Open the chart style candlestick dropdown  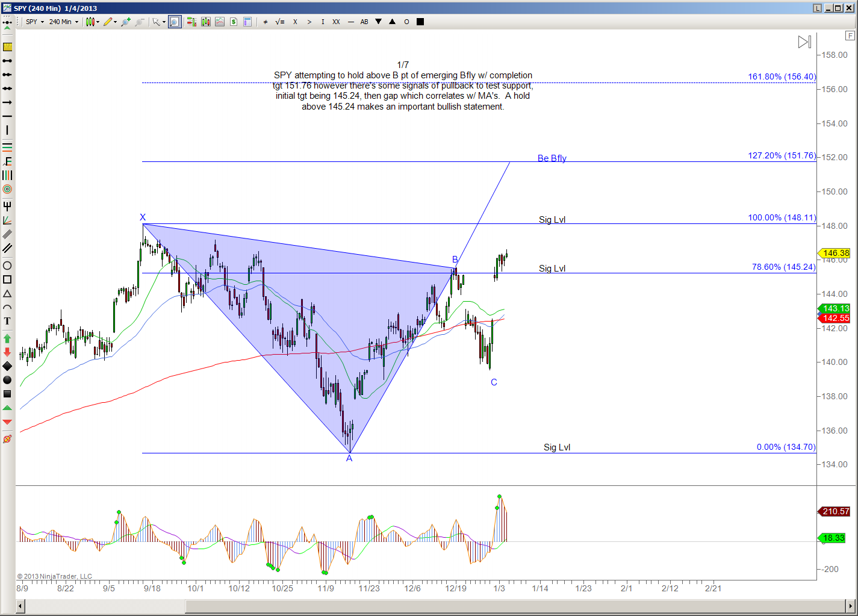pyautogui.click(x=92, y=22)
